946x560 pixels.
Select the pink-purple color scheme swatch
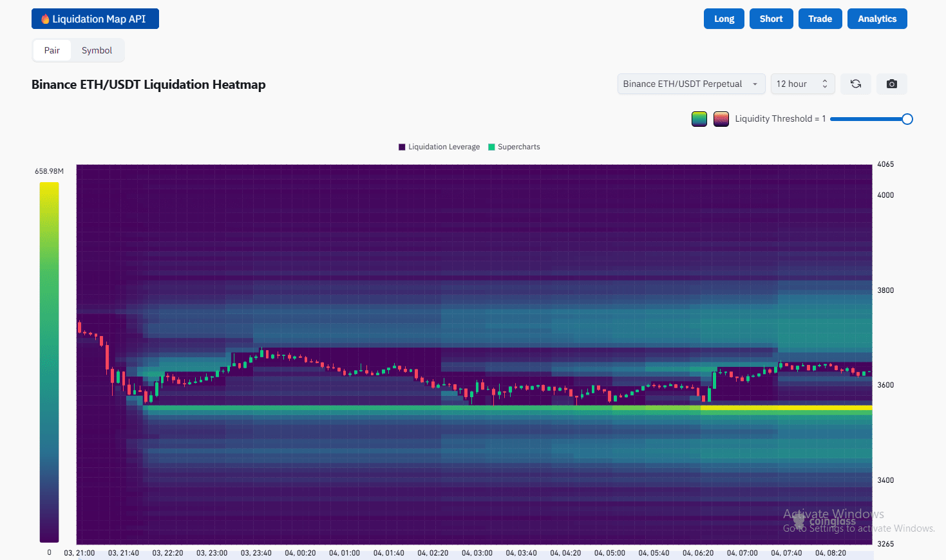click(721, 119)
